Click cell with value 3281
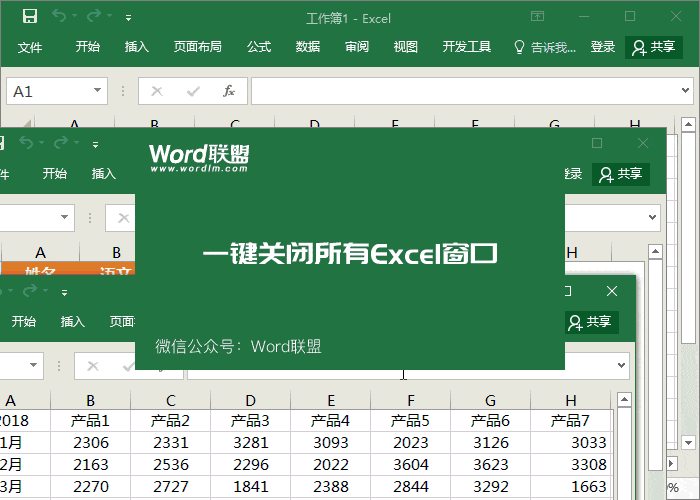 (x=250, y=442)
